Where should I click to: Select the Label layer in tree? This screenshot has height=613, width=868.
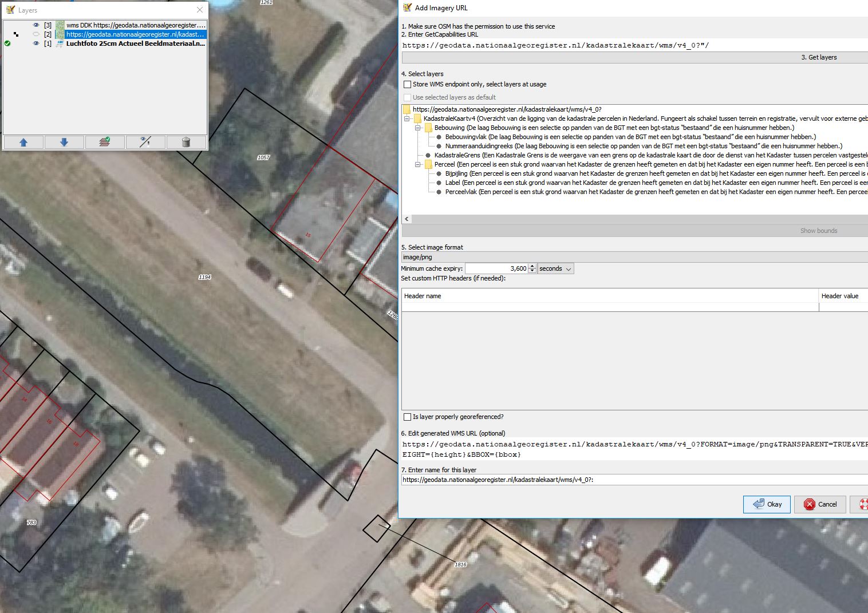tap(656, 183)
